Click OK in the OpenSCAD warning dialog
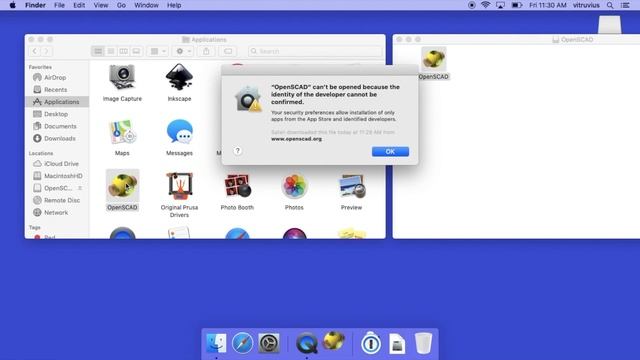640x360 pixels. 390,151
